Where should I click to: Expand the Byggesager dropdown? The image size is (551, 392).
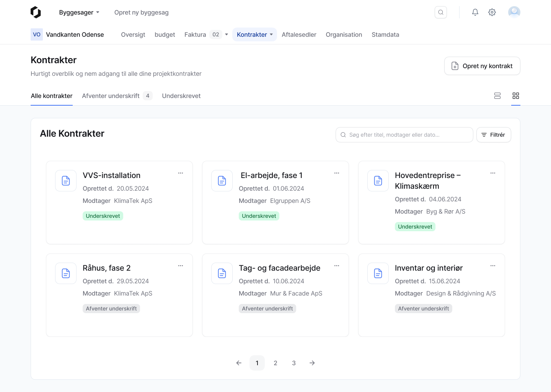(79, 12)
